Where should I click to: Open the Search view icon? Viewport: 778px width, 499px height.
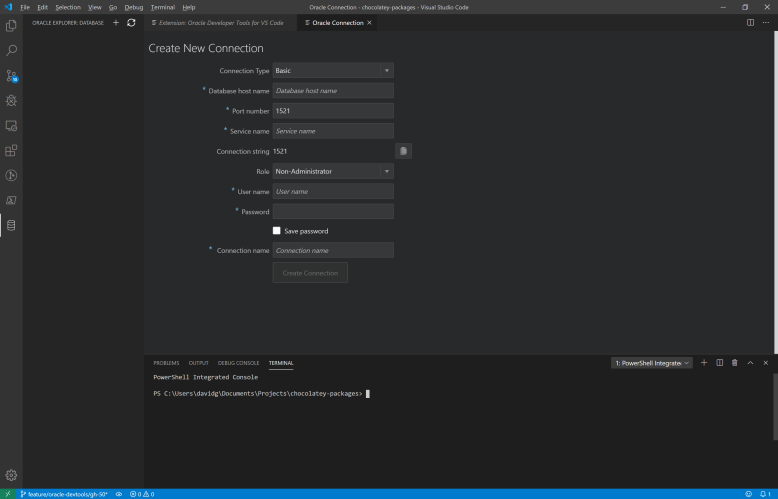pos(11,51)
